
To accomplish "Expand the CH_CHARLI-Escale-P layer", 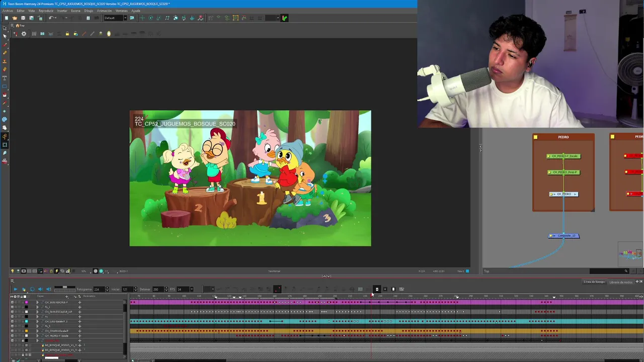I will tap(37, 331).
